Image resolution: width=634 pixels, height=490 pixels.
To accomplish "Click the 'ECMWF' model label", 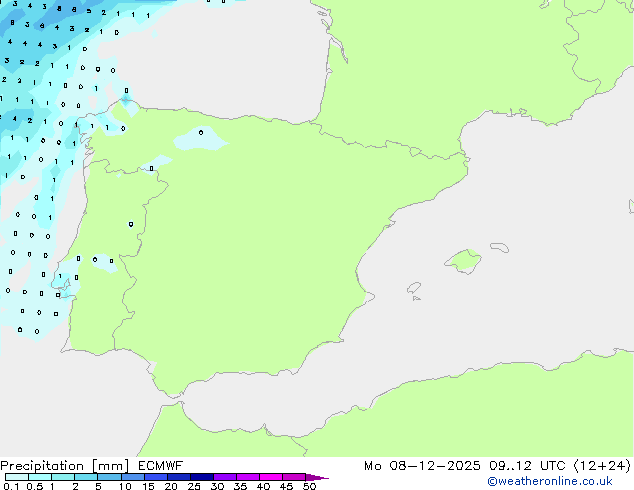I will point(161,466).
